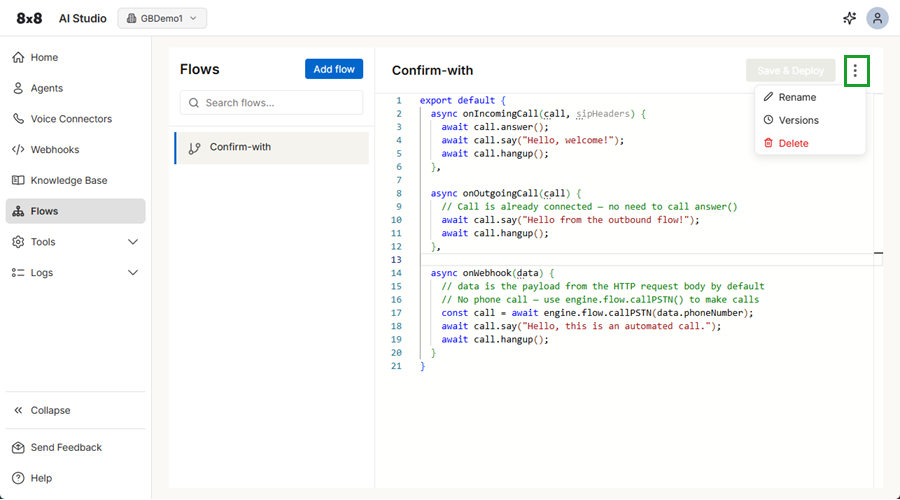This screenshot has width=900, height=500.
Task: Click the 'async onOutgoingCall(call)' line
Action: click(x=506, y=193)
